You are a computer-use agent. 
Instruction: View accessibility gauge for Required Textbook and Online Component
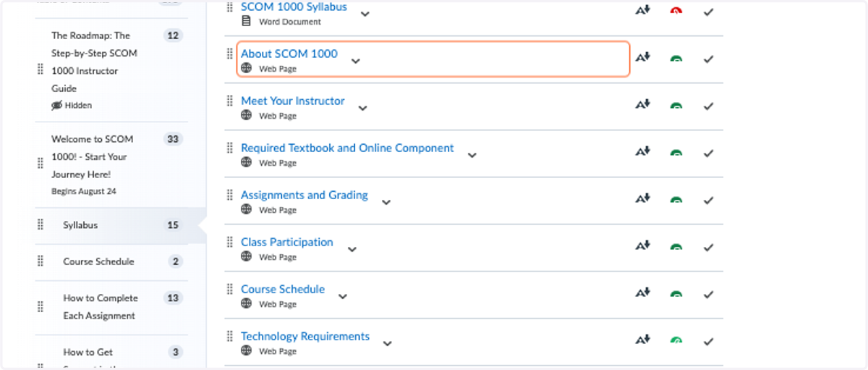point(676,153)
